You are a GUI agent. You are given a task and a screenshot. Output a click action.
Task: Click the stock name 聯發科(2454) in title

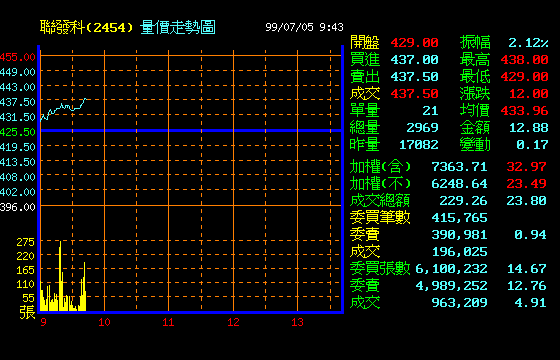click(86, 28)
